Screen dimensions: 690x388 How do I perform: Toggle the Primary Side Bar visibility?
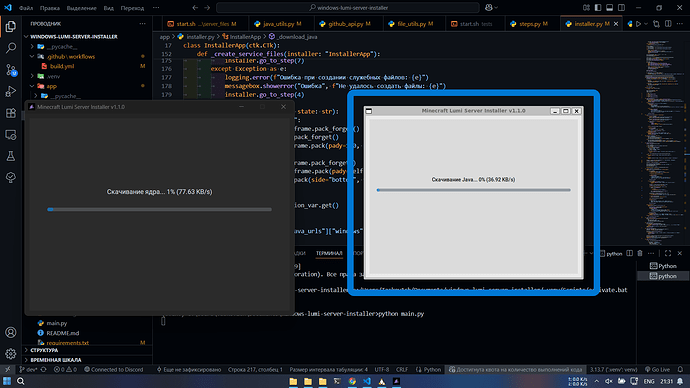[598, 7]
